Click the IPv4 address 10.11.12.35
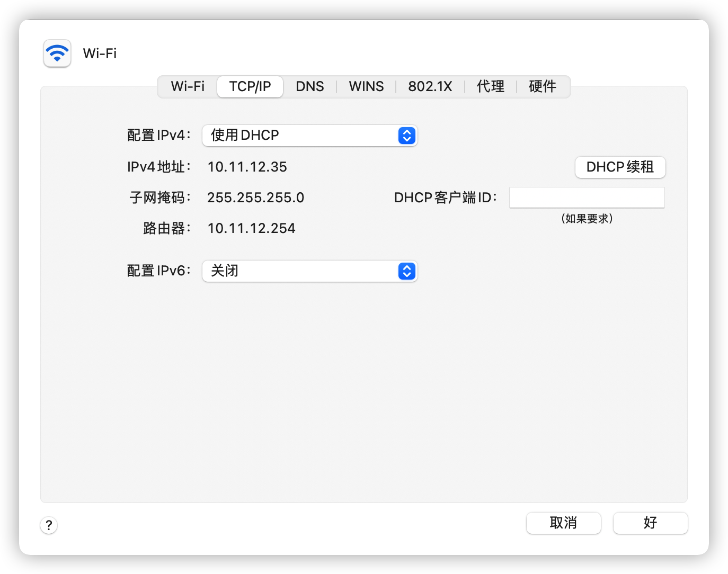 pos(247,167)
